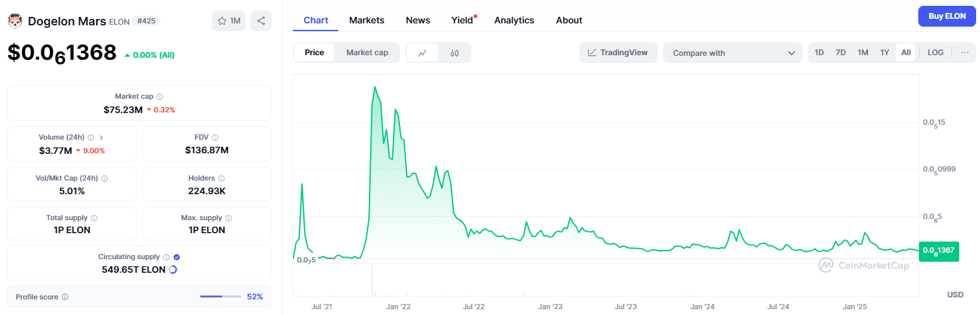Toggle LOG scale on chart

coord(936,53)
